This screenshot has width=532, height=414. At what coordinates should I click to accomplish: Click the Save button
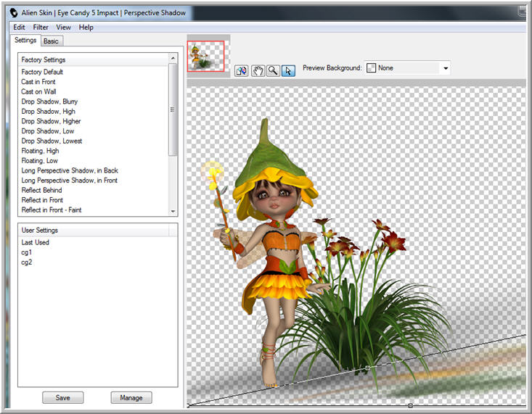(62, 397)
